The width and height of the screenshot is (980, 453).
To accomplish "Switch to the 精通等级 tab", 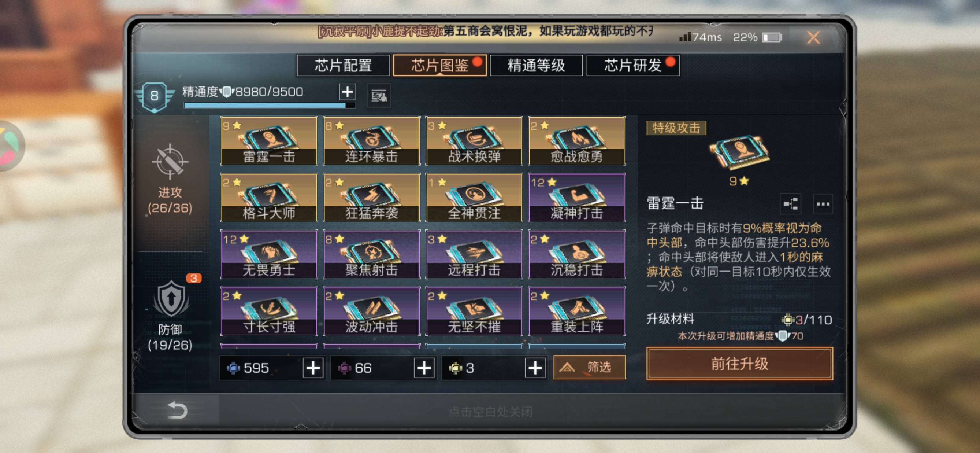I will 536,66.
